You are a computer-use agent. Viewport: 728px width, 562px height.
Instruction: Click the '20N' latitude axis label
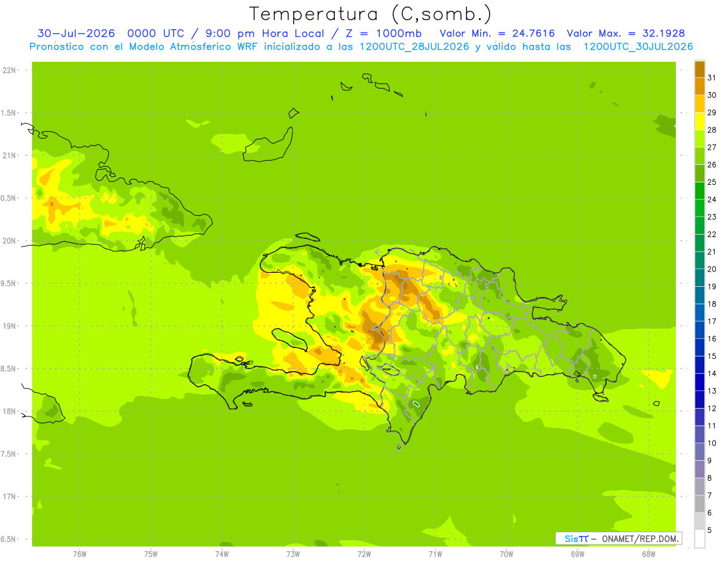10,241
